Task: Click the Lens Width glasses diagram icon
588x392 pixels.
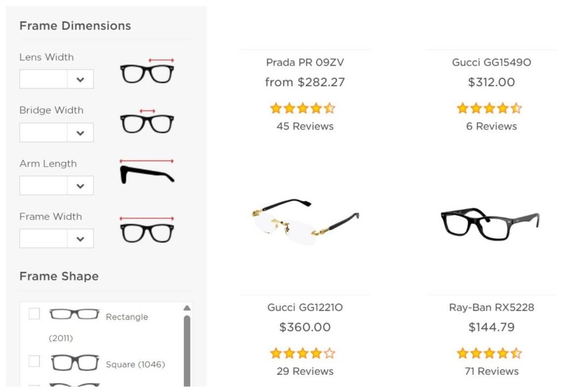Action: [147, 71]
